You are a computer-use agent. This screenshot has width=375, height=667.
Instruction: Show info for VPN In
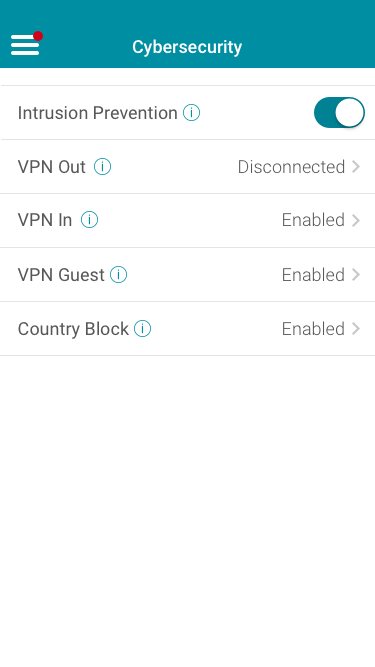point(89,220)
